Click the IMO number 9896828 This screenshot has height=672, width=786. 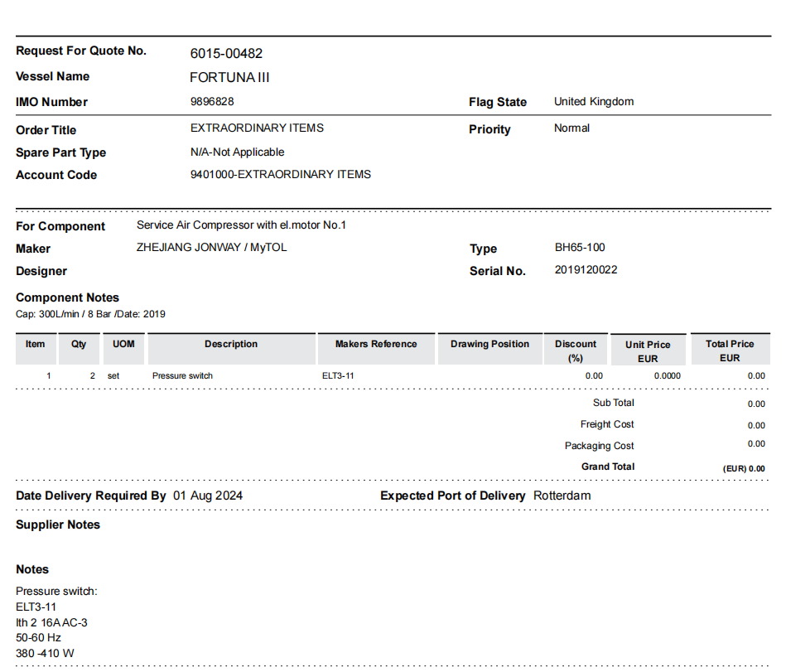[212, 102]
